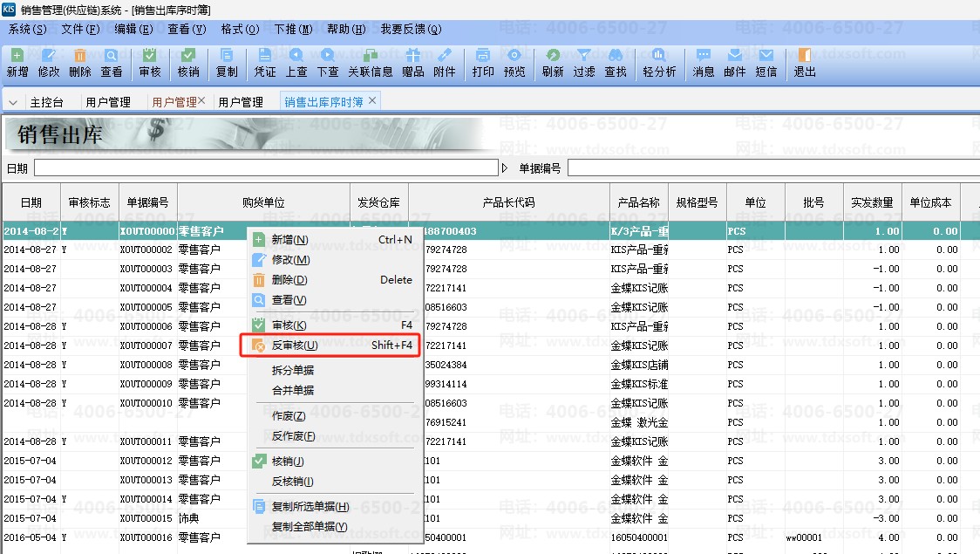Click the 附件 (Attachment) toolbar icon
The image size is (980, 554).
[x=445, y=62]
